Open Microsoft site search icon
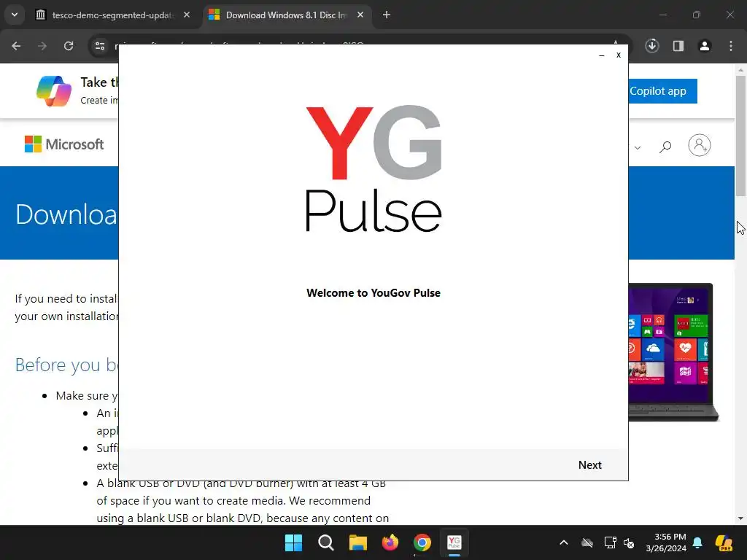747x560 pixels. coord(665,147)
